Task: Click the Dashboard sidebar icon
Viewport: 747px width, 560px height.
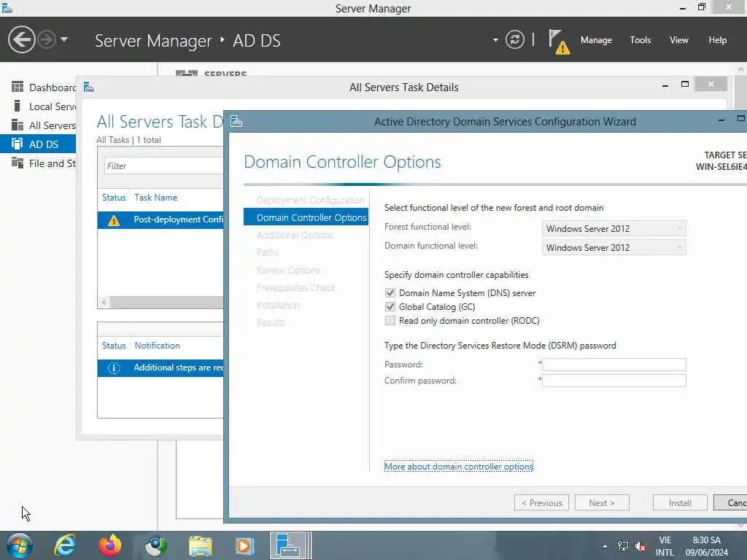Action: (18, 87)
